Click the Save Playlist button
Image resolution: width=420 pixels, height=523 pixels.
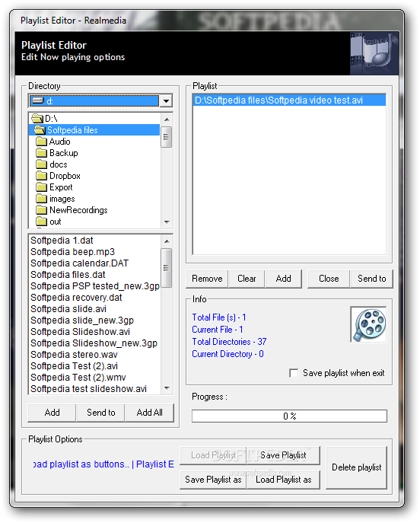283,455
